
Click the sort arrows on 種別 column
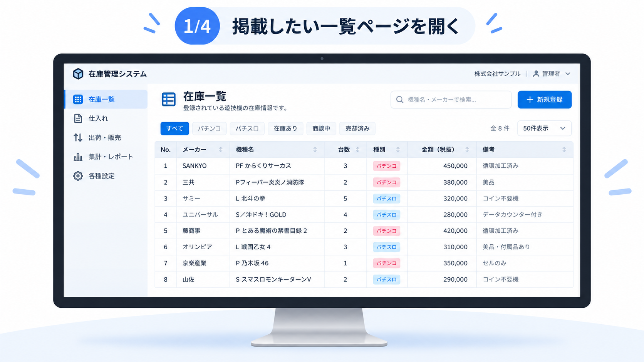pyautogui.click(x=398, y=150)
